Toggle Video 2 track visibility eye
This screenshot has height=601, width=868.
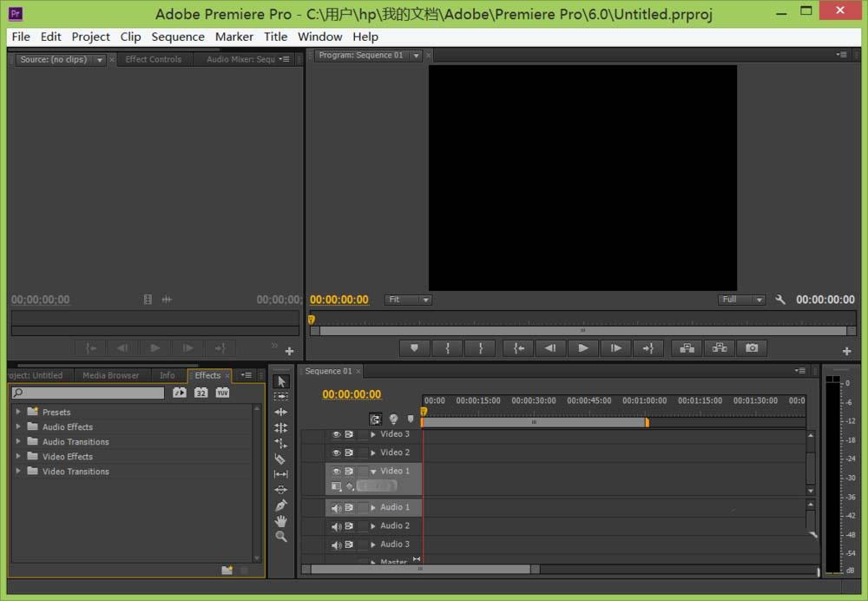[x=337, y=452]
